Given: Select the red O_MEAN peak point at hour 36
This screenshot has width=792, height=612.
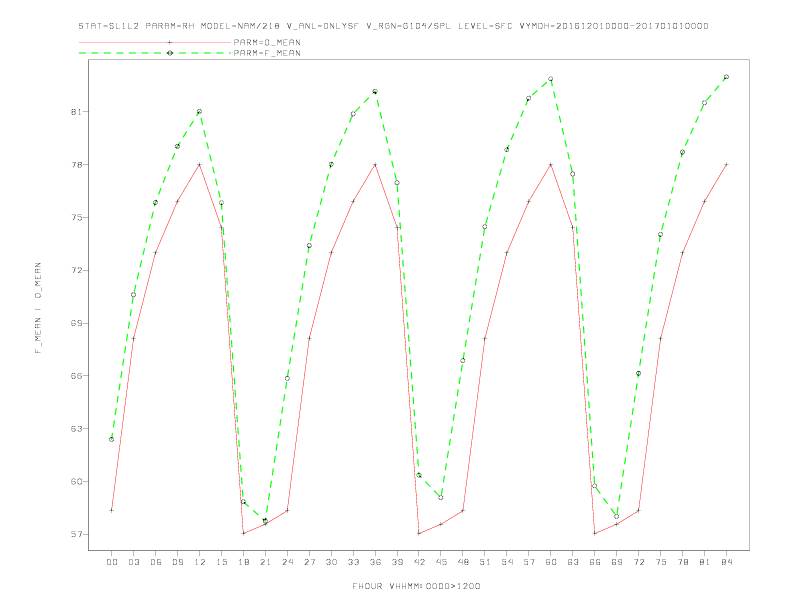Looking at the screenshot, I should 375,165.
